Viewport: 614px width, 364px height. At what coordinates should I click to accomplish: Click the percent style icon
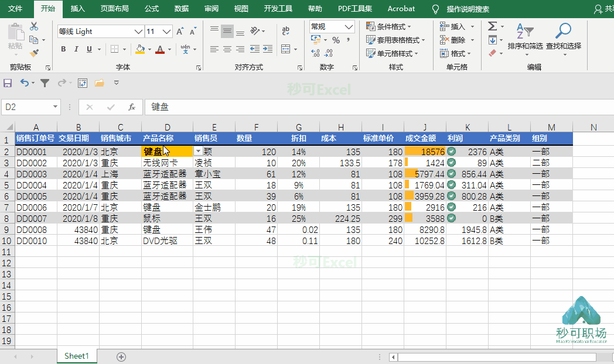336,40
